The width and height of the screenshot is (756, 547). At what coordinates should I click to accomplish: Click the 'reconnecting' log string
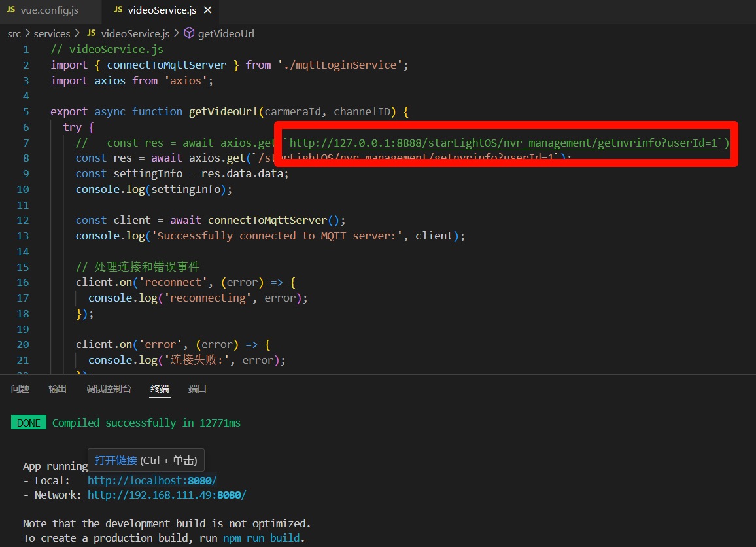[207, 298]
